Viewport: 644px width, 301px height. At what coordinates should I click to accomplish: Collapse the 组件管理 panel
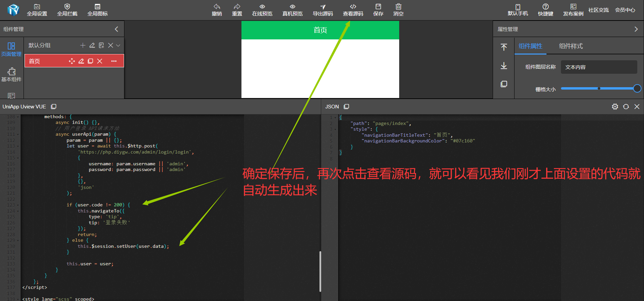(116, 29)
